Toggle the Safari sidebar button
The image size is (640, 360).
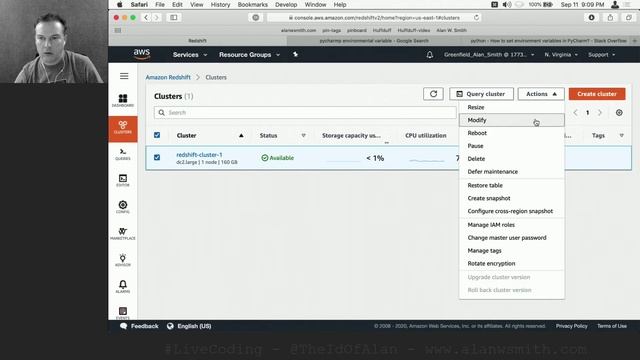[173, 18]
